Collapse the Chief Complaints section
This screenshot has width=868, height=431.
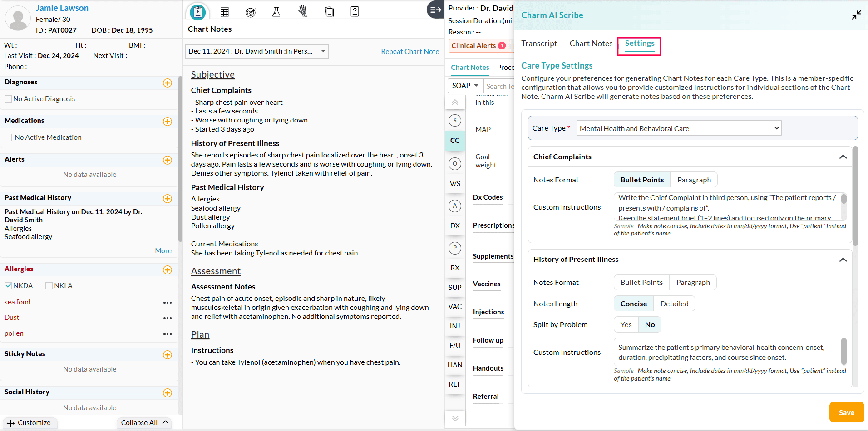click(x=843, y=157)
